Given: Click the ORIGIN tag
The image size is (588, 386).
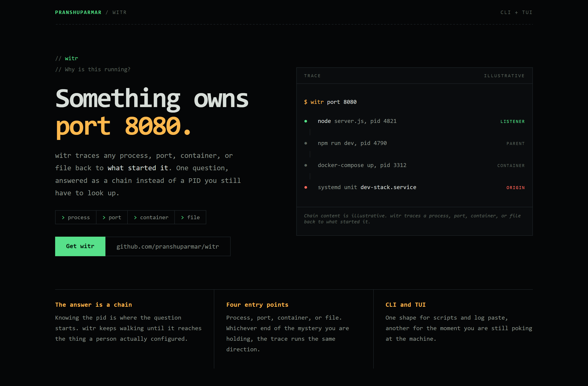Looking at the screenshot, I should (x=515, y=187).
